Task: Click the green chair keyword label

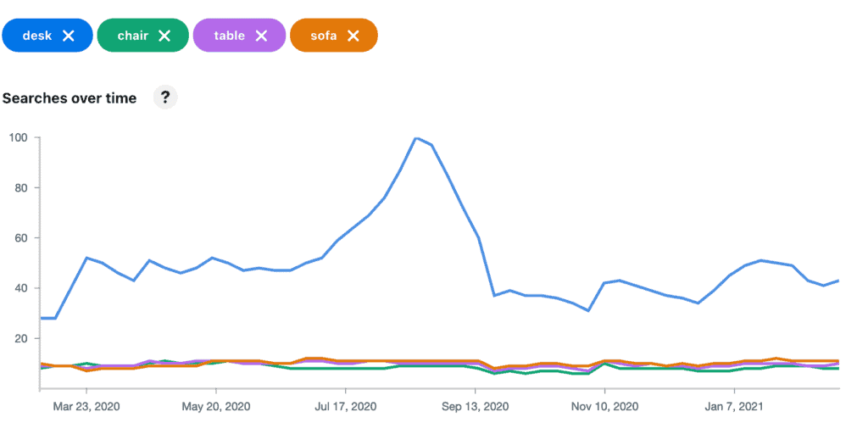Action: pos(132,36)
